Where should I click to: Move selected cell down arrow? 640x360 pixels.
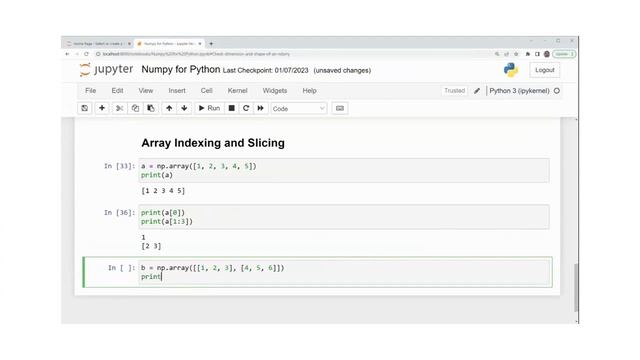(184, 108)
